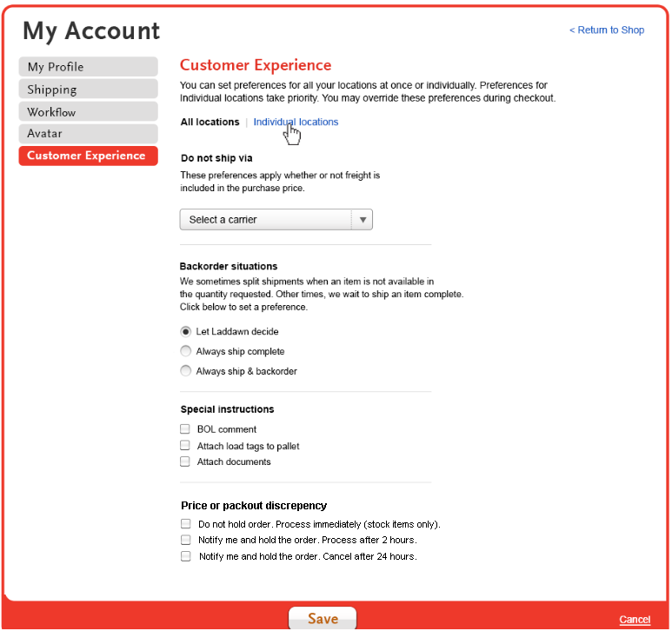Select the Let Laddawn decide radio button
Screen dimensions: 672x631
point(185,331)
